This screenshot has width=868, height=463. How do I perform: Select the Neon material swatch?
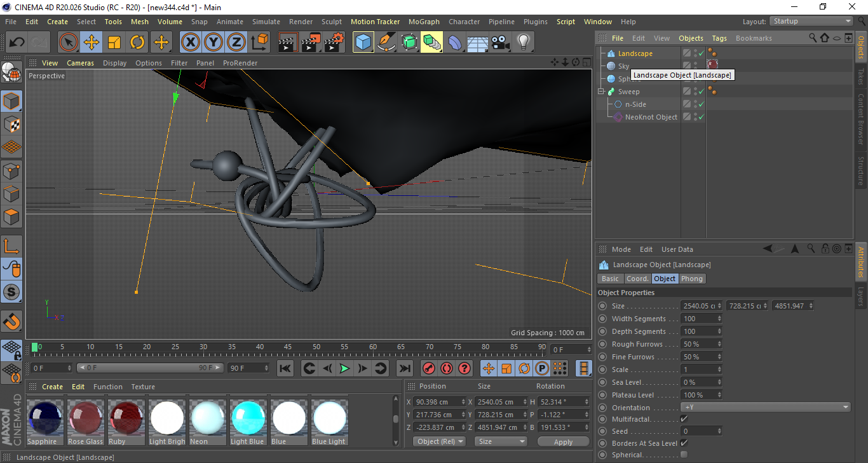pyautogui.click(x=207, y=422)
